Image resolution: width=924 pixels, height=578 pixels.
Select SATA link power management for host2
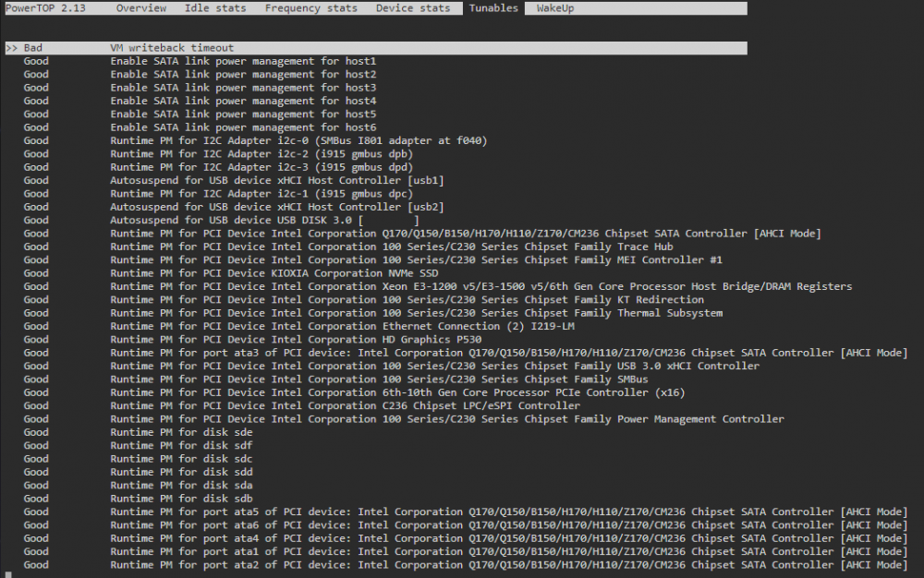click(243, 74)
